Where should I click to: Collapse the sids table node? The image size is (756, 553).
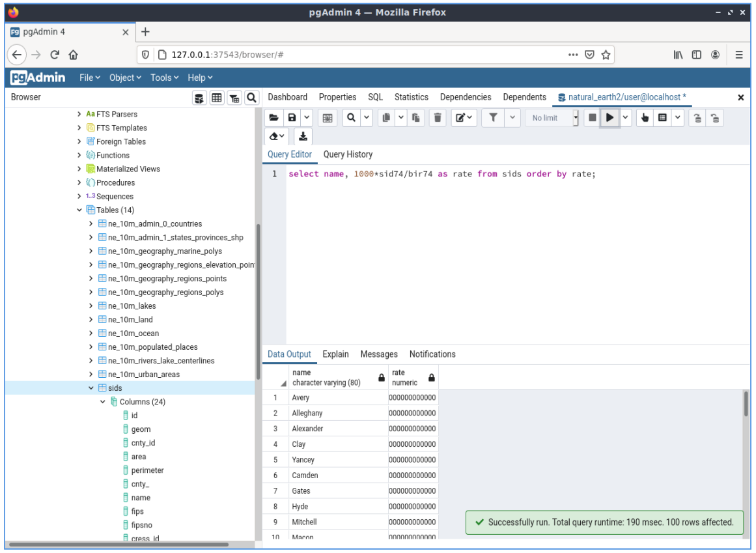coord(91,388)
